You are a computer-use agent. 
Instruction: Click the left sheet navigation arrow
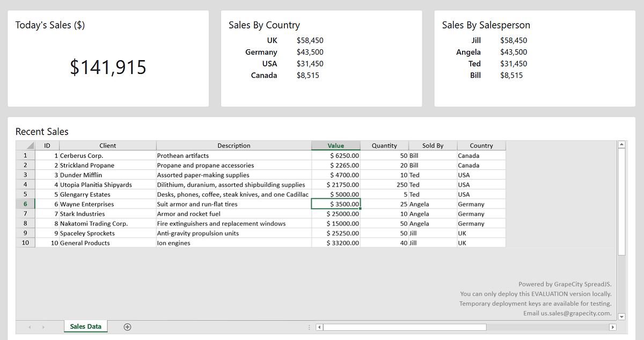point(30,326)
